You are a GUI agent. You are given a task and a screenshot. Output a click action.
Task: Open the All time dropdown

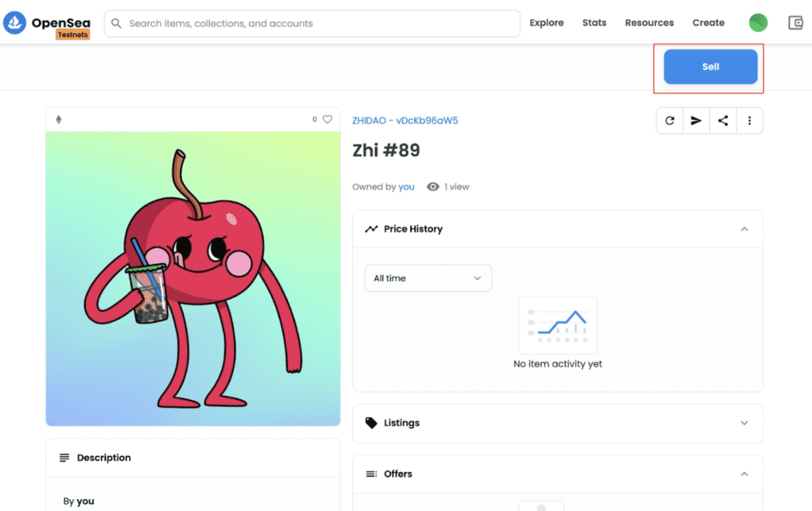(x=428, y=279)
